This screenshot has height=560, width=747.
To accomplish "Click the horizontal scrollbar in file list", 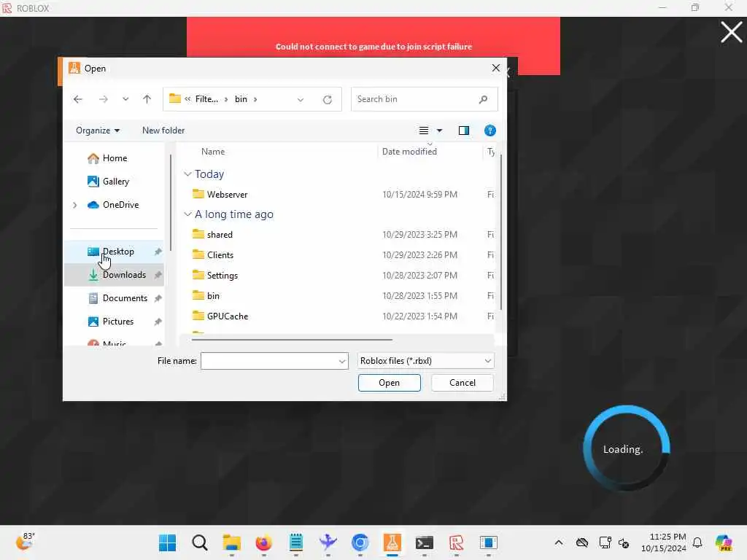I will click(x=292, y=340).
